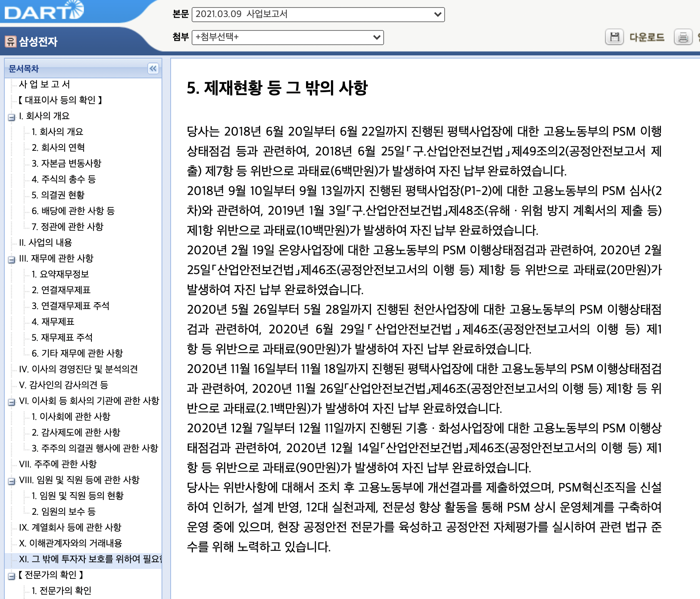Go to II. 사업의 내용 section
Image resolution: width=700 pixels, height=599 pixels.
(x=46, y=243)
